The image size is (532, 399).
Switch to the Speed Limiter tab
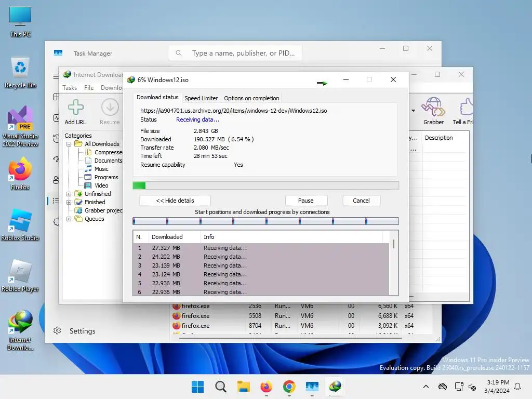click(x=201, y=98)
